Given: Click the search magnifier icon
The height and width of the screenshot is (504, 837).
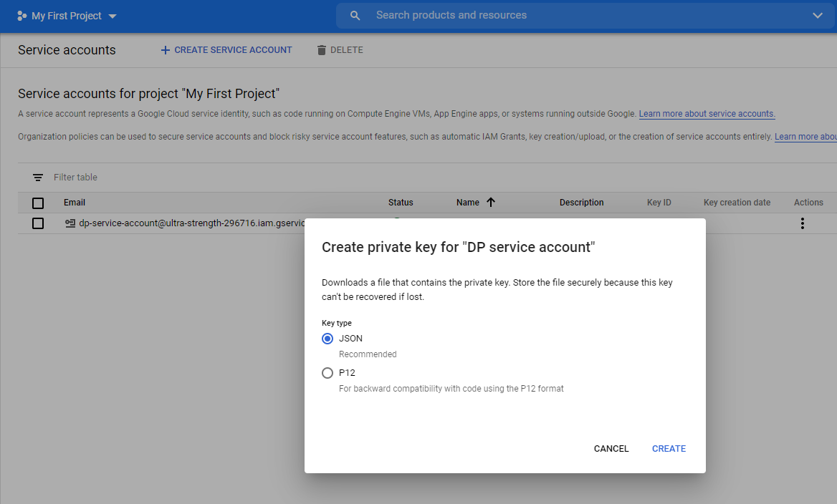Looking at the screenshot, I should pyautogui.click(x=355, y=16).
